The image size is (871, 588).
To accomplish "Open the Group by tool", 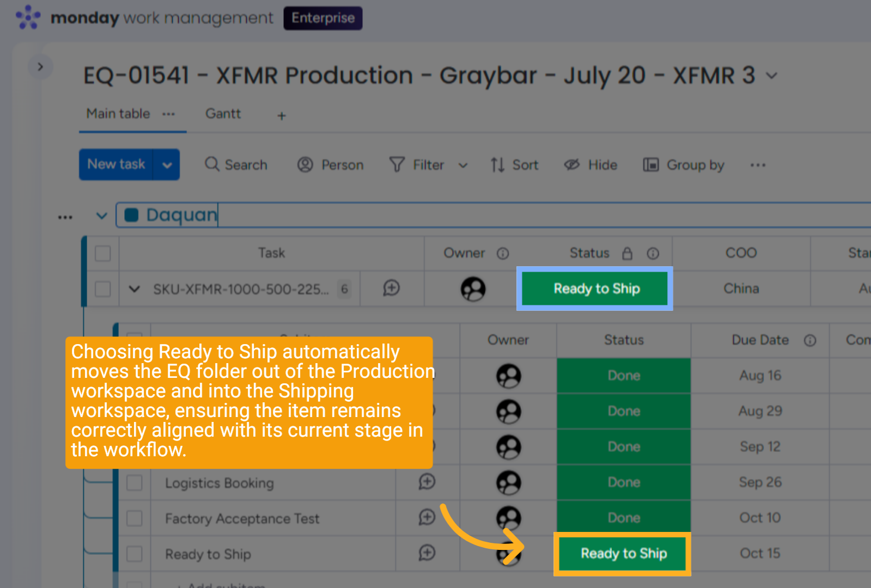I will pyautogui.click(x=684, y=164).
